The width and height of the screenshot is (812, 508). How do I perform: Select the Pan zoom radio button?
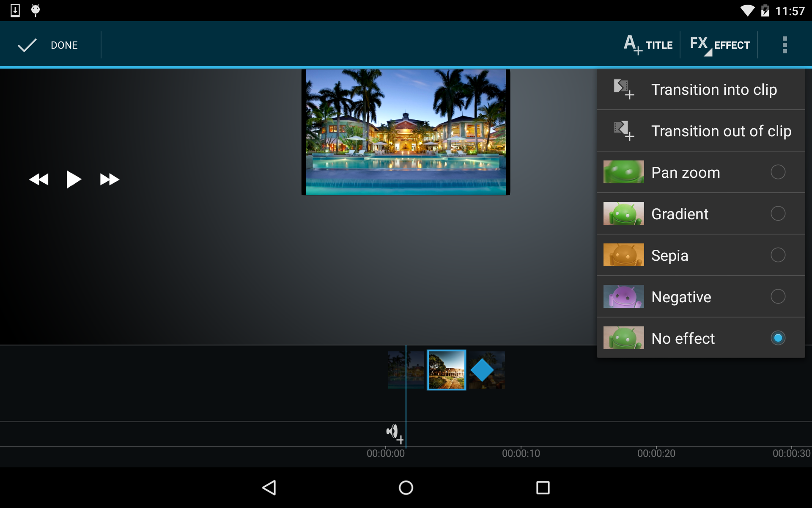777,172
